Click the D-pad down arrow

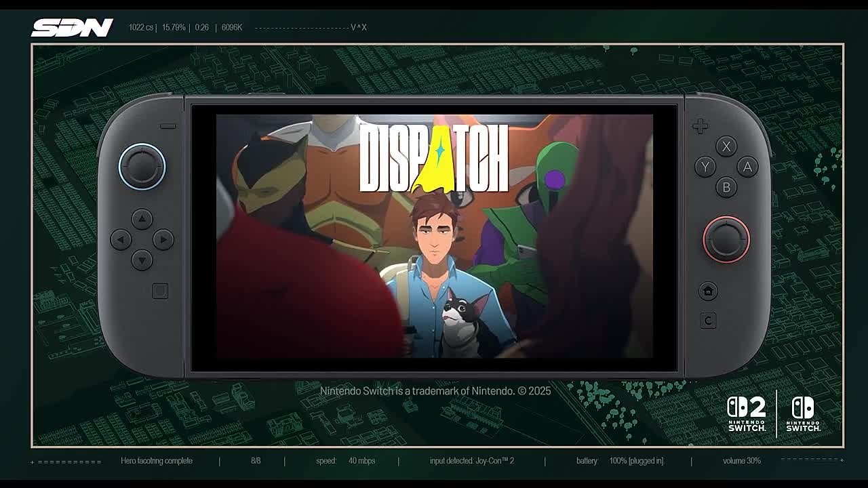142,260
